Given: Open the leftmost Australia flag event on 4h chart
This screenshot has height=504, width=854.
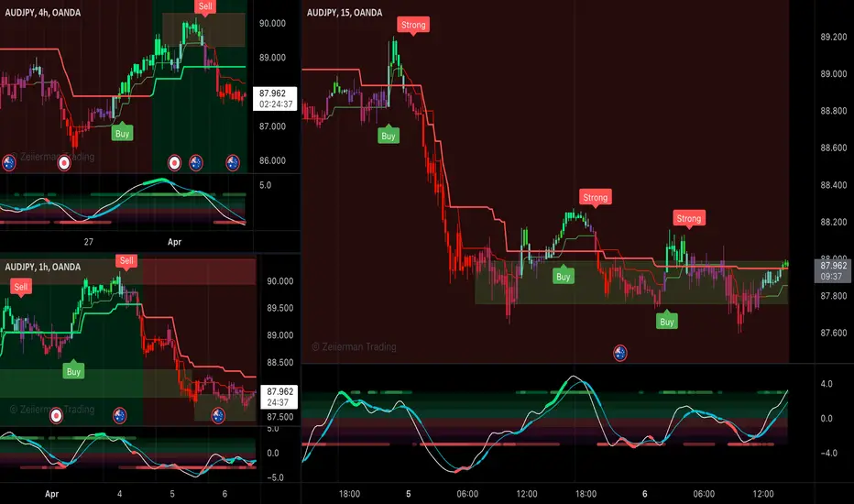Looking at the screenshot, I should click(9, 162).
